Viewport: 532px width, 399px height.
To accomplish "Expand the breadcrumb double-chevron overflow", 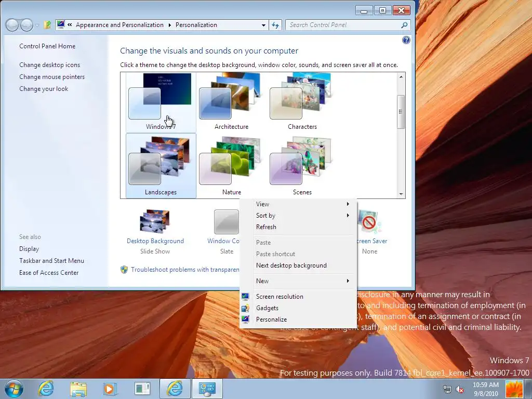I will point(70,25).
